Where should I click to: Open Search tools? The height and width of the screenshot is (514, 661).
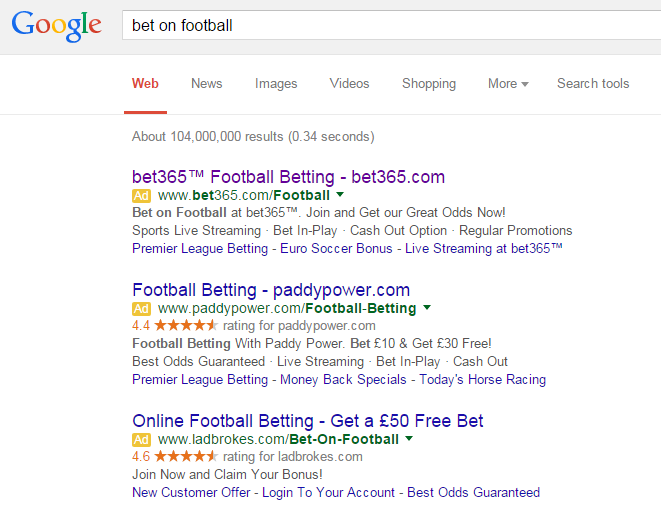click(593, 83)
